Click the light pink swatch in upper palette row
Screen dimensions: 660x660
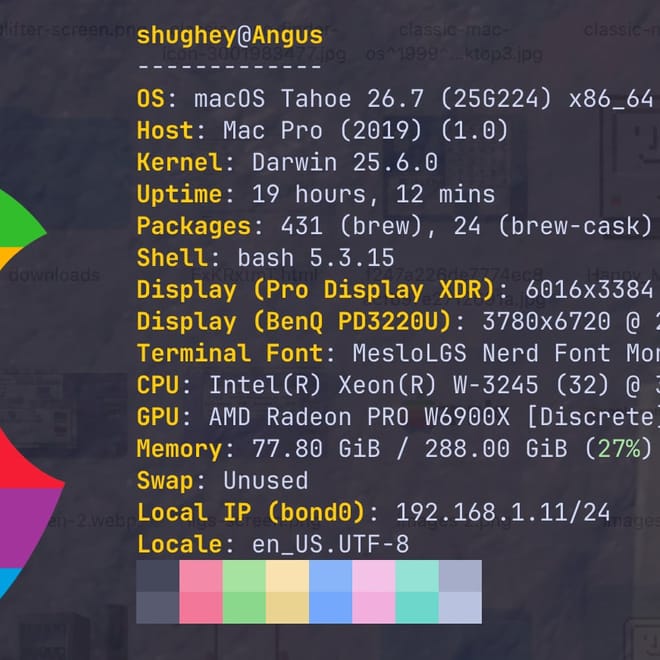pyautogui.click(x=373, y=576)
